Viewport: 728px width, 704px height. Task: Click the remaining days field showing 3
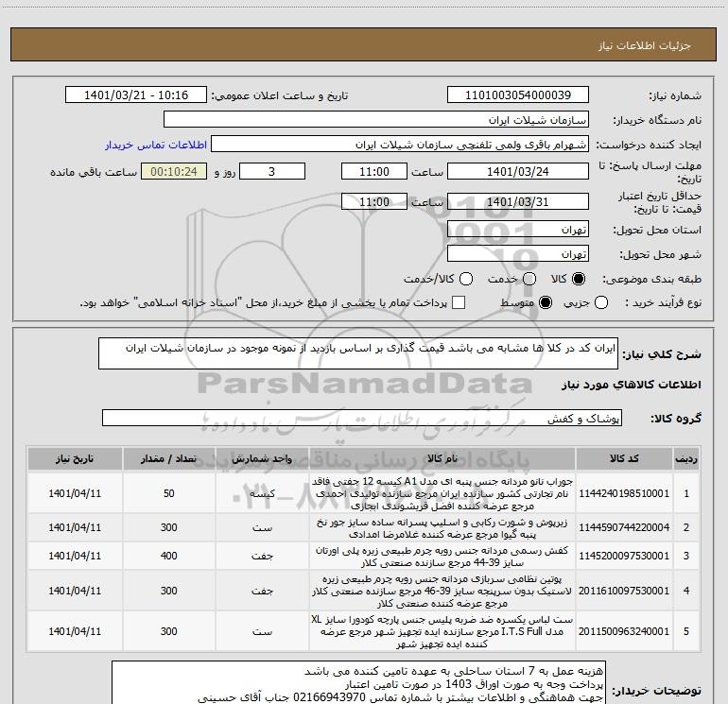272,171
